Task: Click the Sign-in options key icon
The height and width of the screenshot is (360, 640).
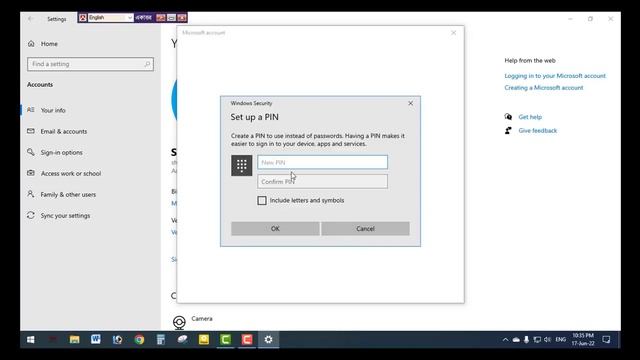Action: click(x=31, y=152)
